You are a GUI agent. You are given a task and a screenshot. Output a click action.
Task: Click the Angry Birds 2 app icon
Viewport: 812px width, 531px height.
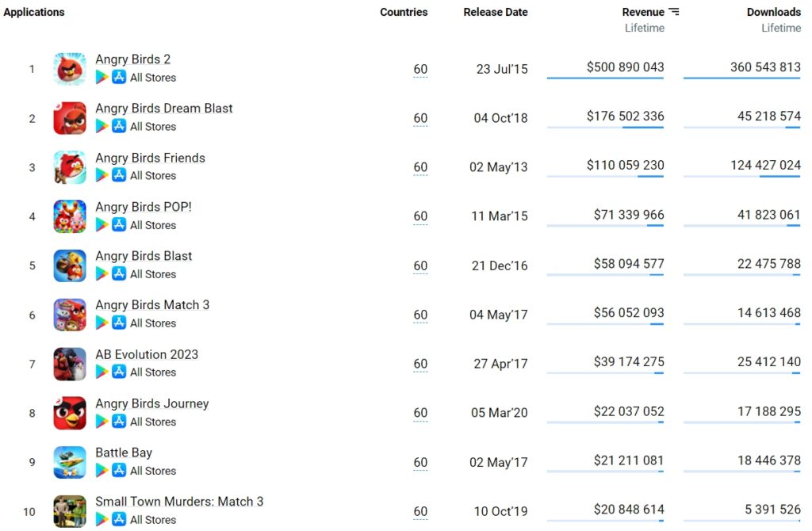pyautogui.click(x=70, y=69)
